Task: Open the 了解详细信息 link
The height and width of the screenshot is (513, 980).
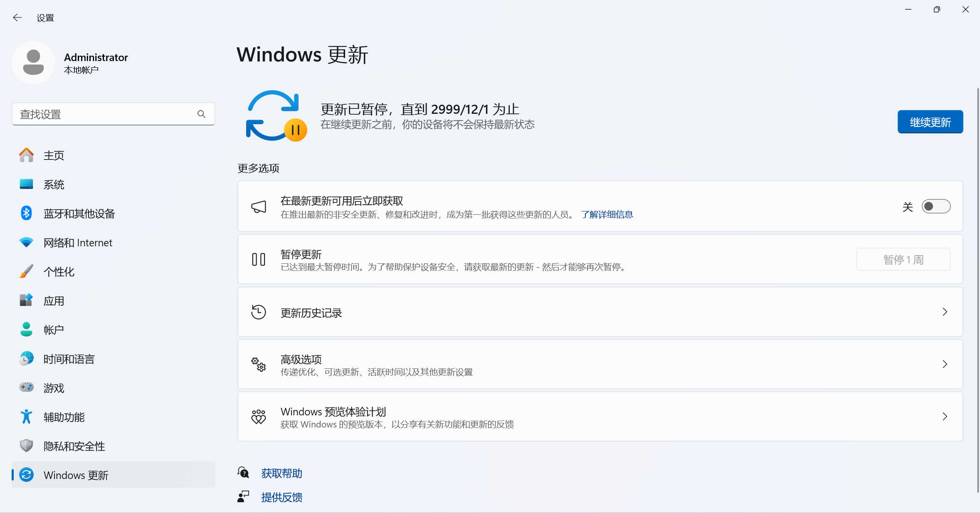Action: pyautogui.click(x=607, y=214)
